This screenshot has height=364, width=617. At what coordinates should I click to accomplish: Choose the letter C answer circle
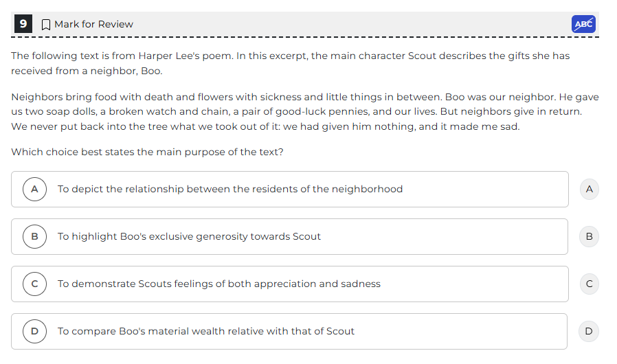click(x=34, y=284)
